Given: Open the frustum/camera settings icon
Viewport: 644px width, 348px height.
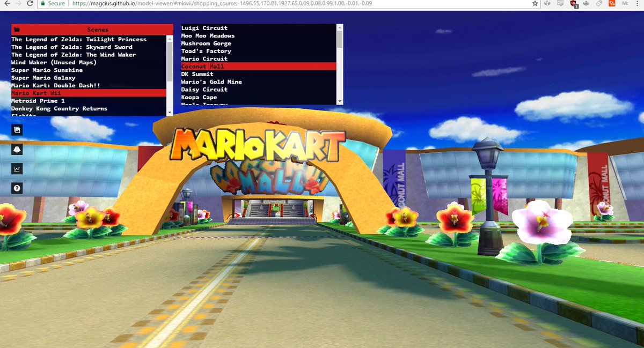Looking at the screenshot, I should pos(17,149).
